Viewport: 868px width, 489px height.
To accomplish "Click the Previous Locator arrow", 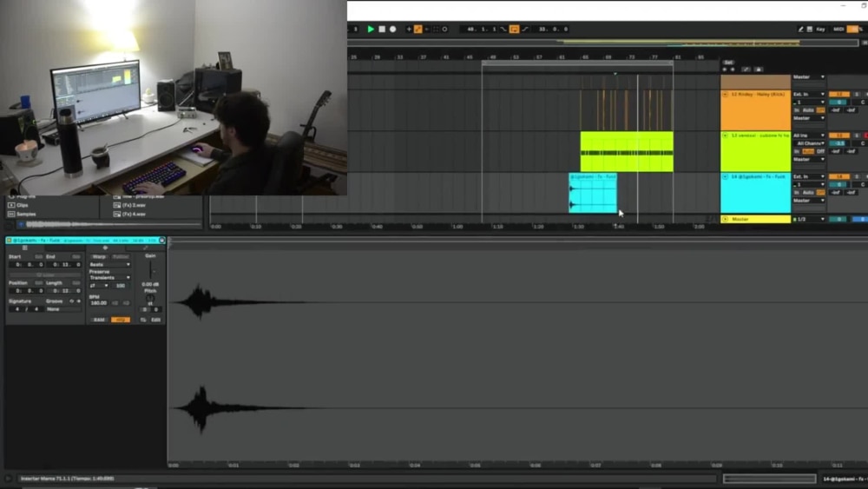I will click(x=725, y=69).
